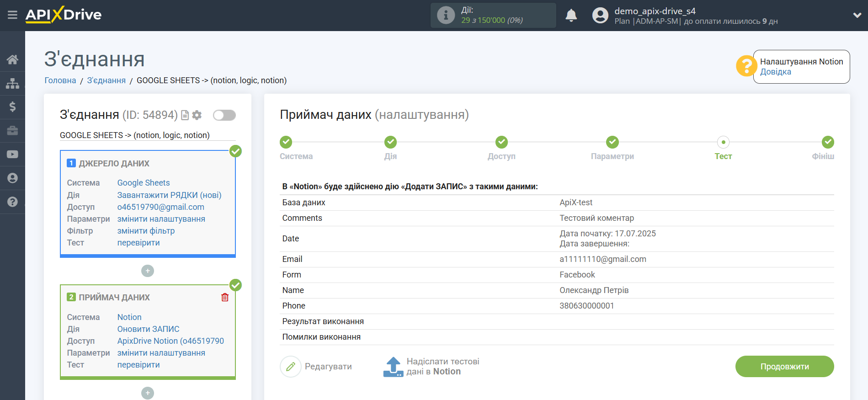Click the Продовжити button
The height and width of the screenshot is (400, 868).
(784, 367)
